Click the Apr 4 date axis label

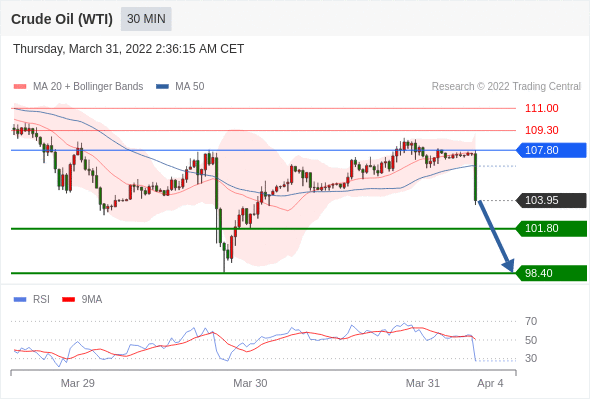(x=490, y=383)
